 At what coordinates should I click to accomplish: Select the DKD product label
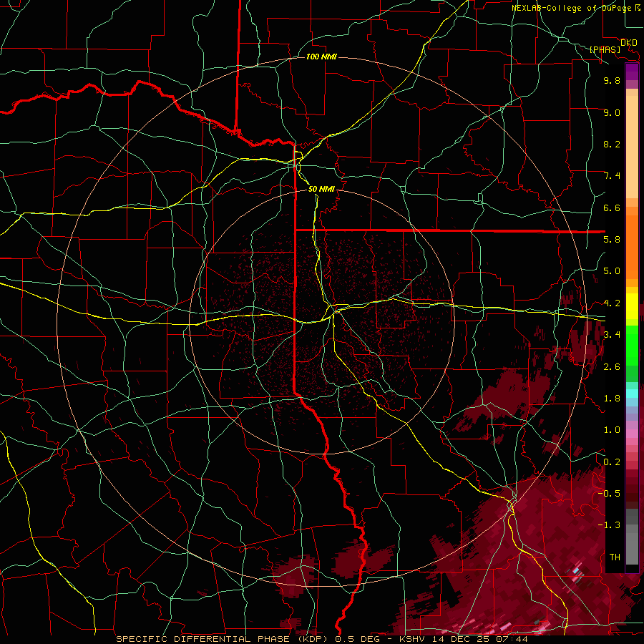pyautogui.click(x=628, y=43)
